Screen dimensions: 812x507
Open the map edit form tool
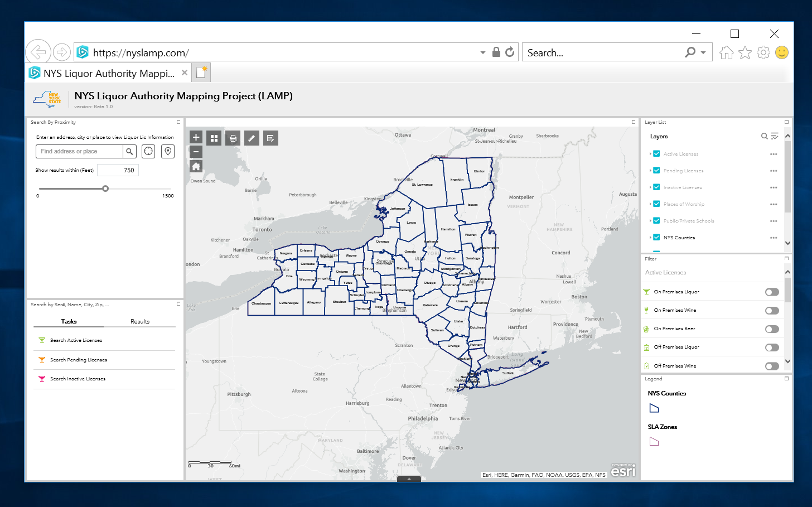[x=270, y=138]
